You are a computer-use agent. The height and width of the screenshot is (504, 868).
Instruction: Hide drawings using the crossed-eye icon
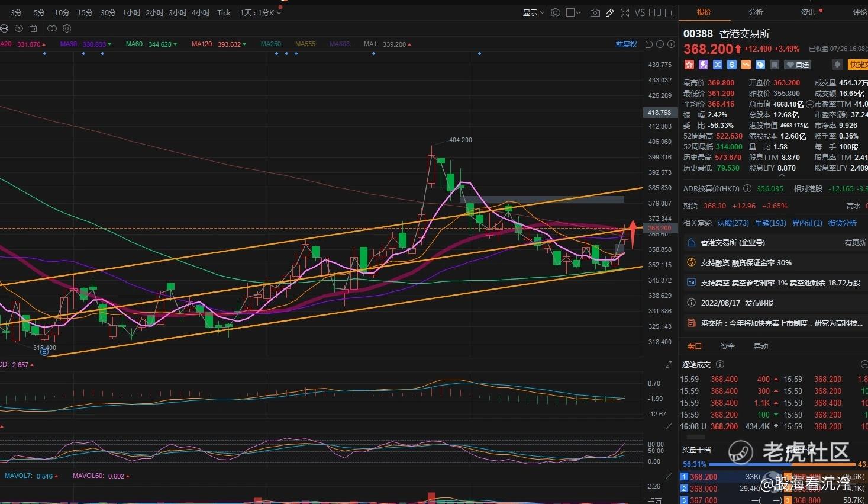[19, 28]
